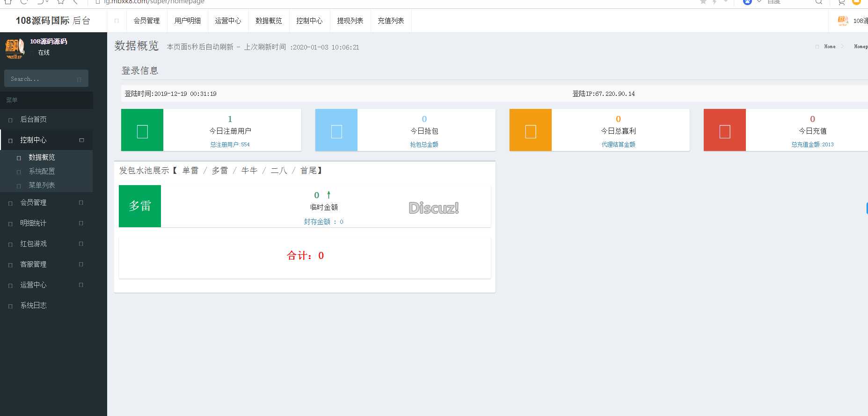Click the Home breadcrumb link
This screenshot has height=416, width=868.
(830, 46)
